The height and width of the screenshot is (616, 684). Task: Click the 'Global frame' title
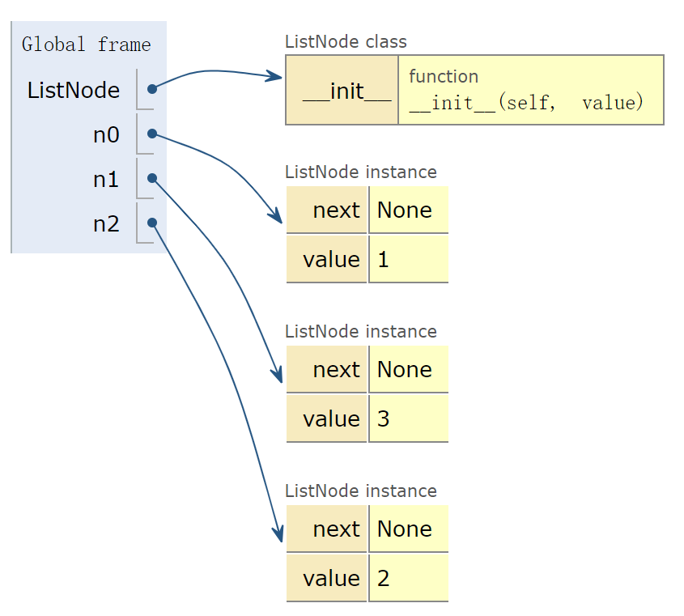87,45
